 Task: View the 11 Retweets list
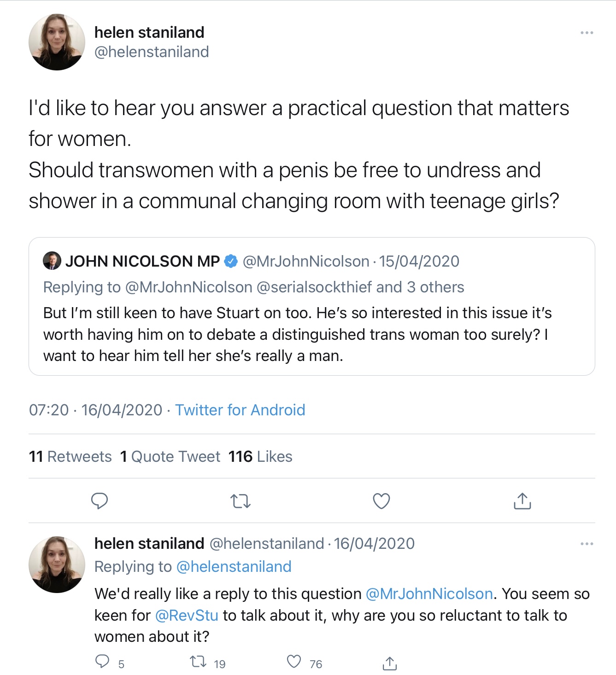coord(70,456)
